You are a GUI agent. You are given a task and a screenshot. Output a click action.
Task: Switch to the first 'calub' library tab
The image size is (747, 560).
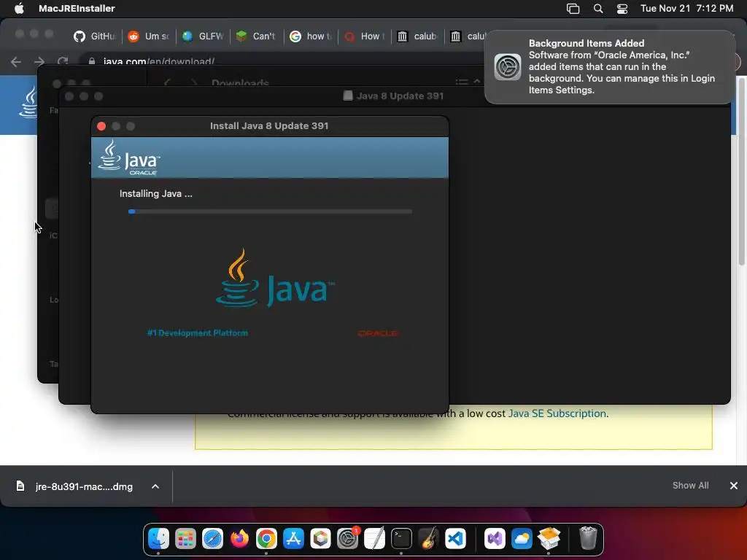click(417, 36)
